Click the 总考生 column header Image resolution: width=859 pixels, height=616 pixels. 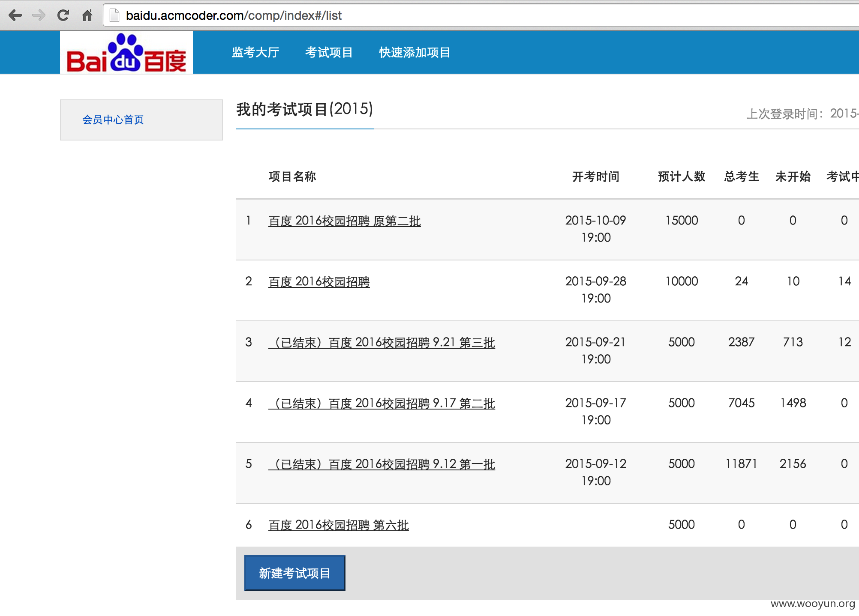pyautogui.click(x=742, y=176)
